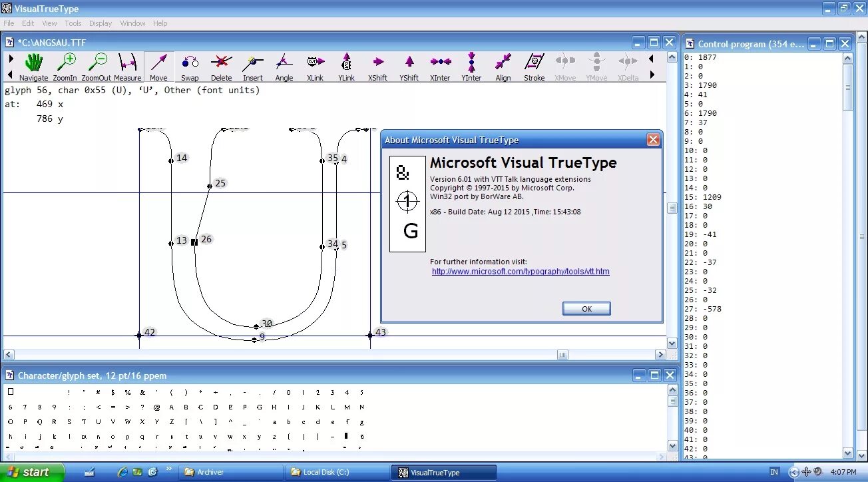
Task: Choose the Stroke tool
Action: coord(534,67)
